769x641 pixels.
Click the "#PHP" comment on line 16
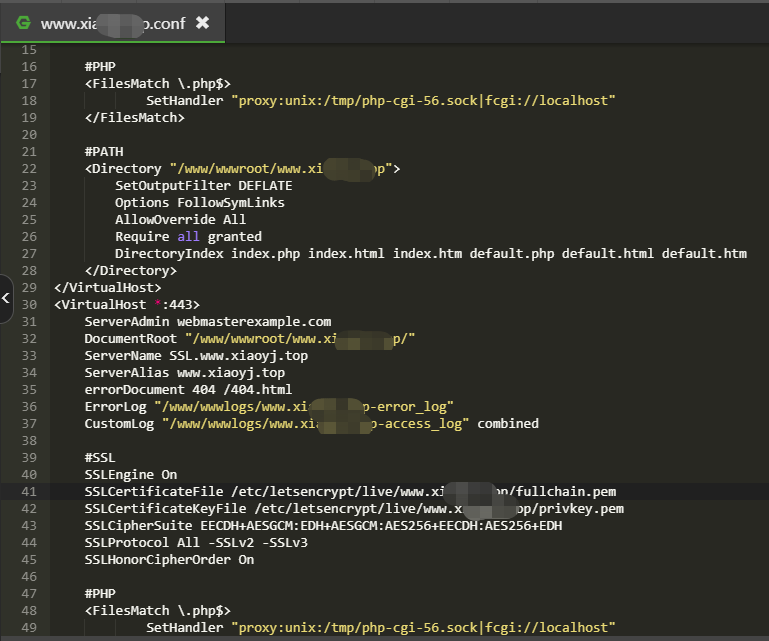(x=100, y=67)
